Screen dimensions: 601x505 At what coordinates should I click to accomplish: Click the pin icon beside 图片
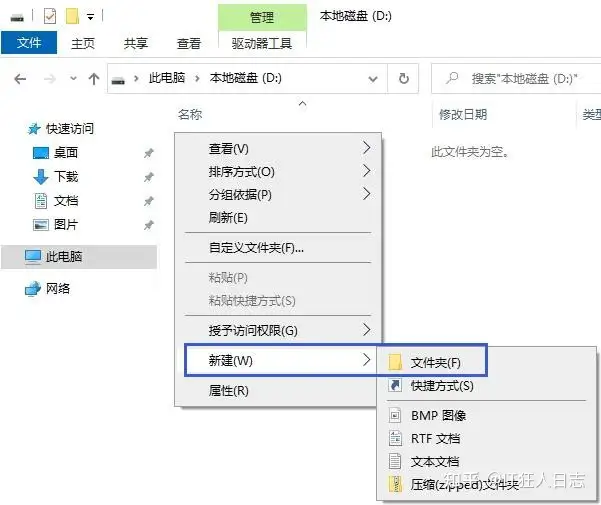(149, 225)
